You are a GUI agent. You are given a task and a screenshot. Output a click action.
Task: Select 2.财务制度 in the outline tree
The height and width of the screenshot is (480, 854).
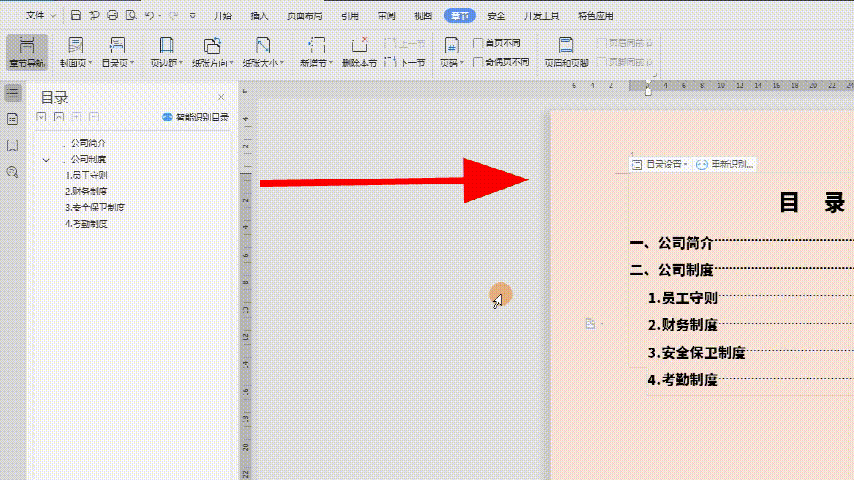pos(86,191)
